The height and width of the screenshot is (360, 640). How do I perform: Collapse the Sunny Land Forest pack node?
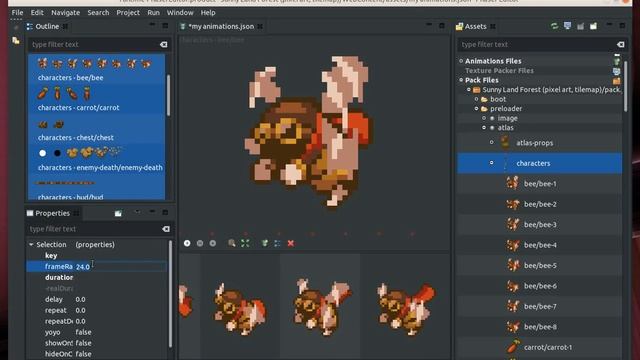click(x=469, y=89)
